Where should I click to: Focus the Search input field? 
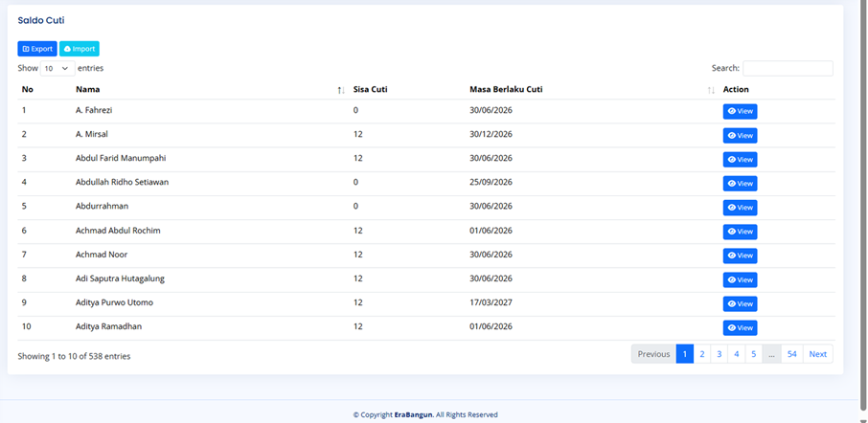click(788, 69)
